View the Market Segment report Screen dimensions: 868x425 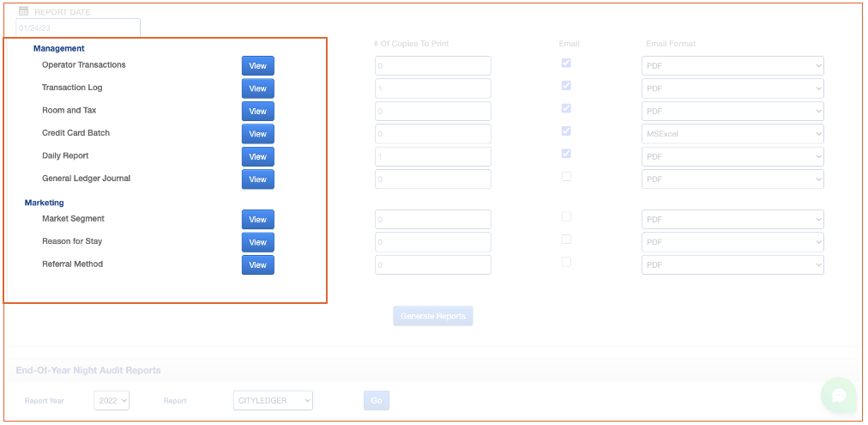257,220
